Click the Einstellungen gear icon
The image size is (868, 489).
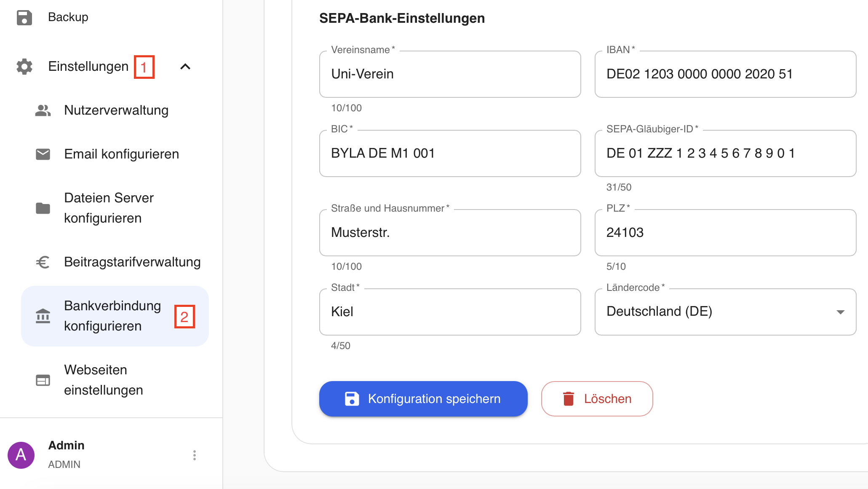[x=24, y=67]
